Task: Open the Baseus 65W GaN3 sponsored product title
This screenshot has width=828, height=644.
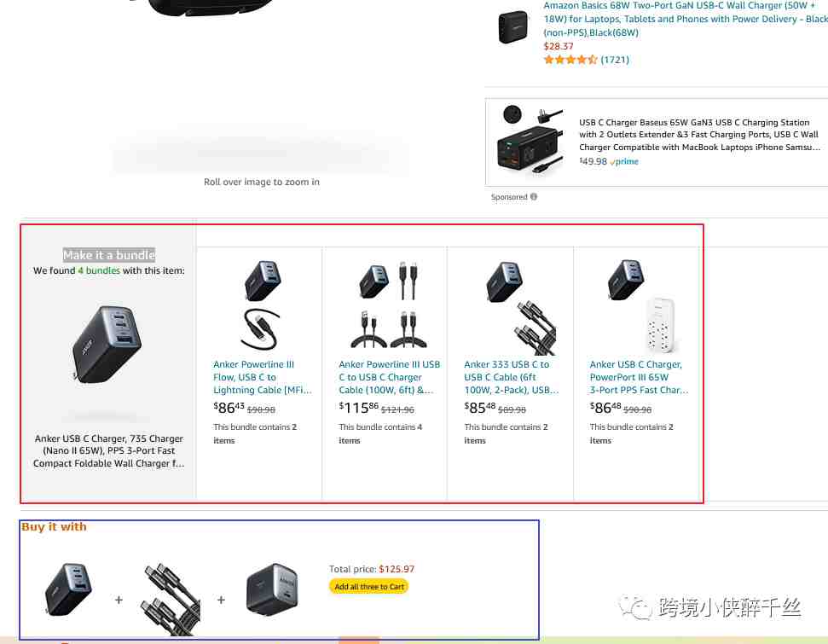Action: (x=699, y=135)
